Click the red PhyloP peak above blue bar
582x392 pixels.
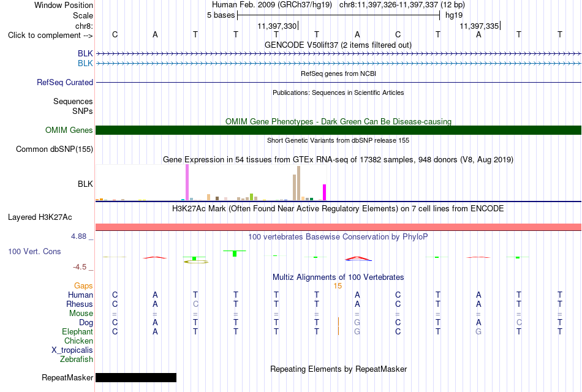point(357,258)
